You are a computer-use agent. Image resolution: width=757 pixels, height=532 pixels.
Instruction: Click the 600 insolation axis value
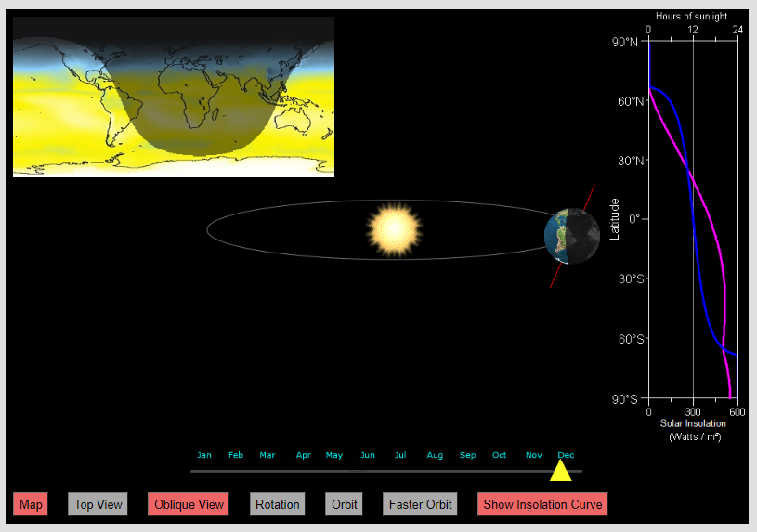(x=737, y=412)
